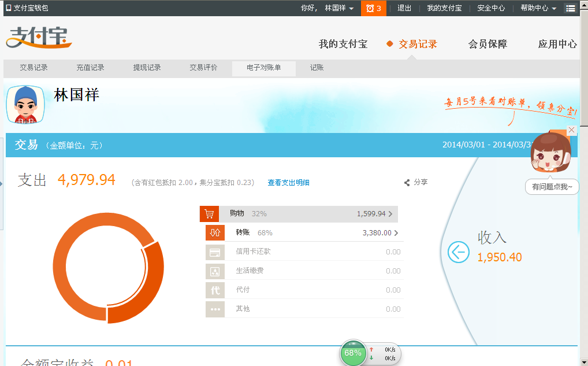
Task: Click the 代付 icon
Action: coord(215,290)
